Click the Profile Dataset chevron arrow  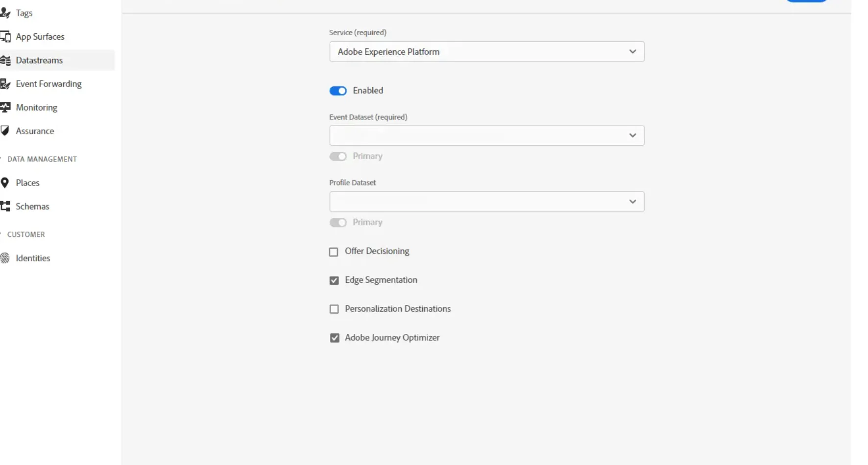[632, 202]
